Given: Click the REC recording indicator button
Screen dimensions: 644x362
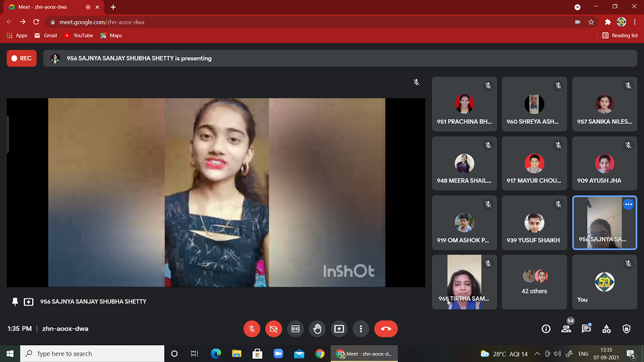Looking at the screenshot, I should 21,58.
